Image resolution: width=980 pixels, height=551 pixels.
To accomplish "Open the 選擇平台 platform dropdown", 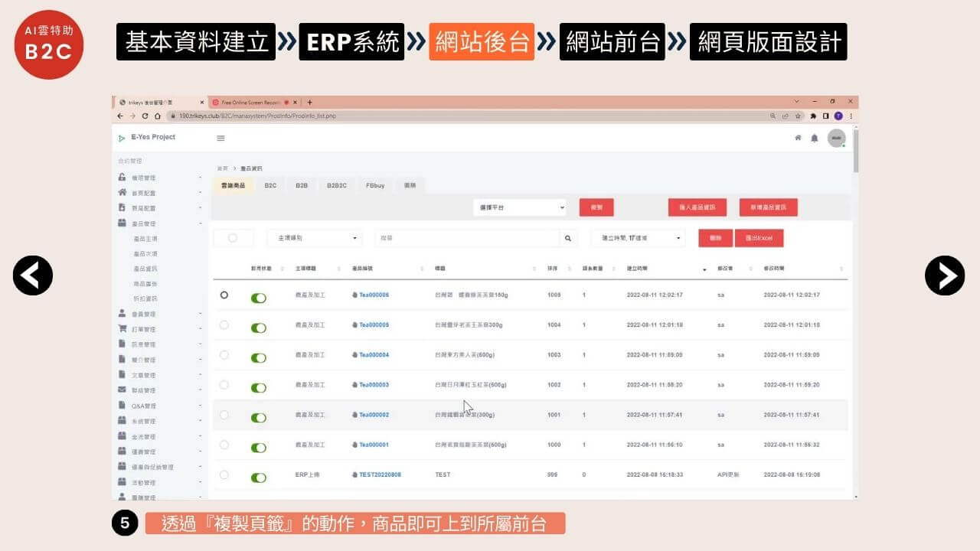I will point(520,207).
